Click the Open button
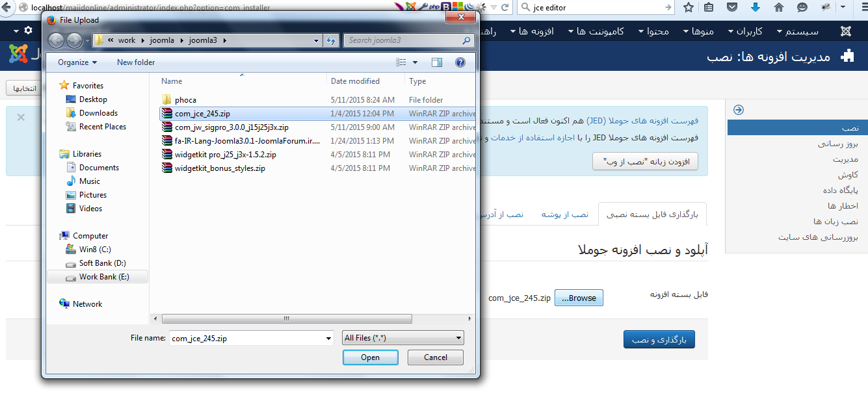868x414 pixels. 371,357
